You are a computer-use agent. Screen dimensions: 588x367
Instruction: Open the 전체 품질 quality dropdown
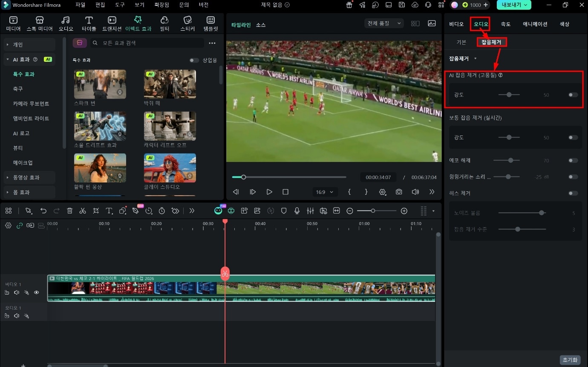384,23
